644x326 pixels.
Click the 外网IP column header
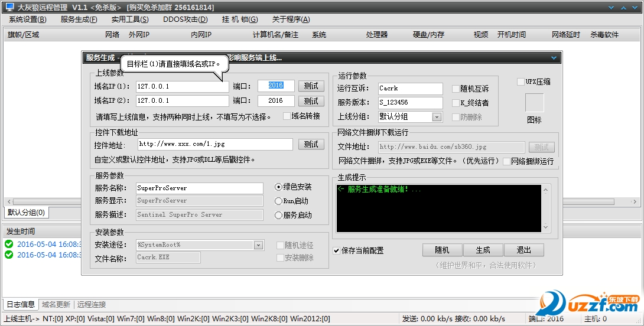point(139,35)
